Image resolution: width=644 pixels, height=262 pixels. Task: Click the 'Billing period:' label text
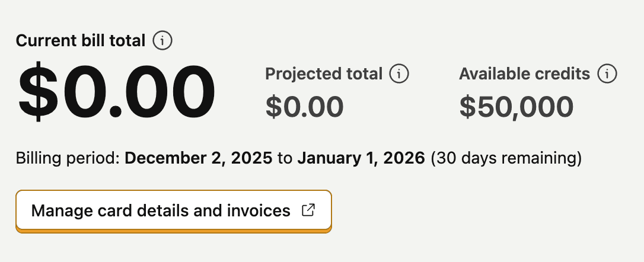pyautogui.click(x=68, y=158)
